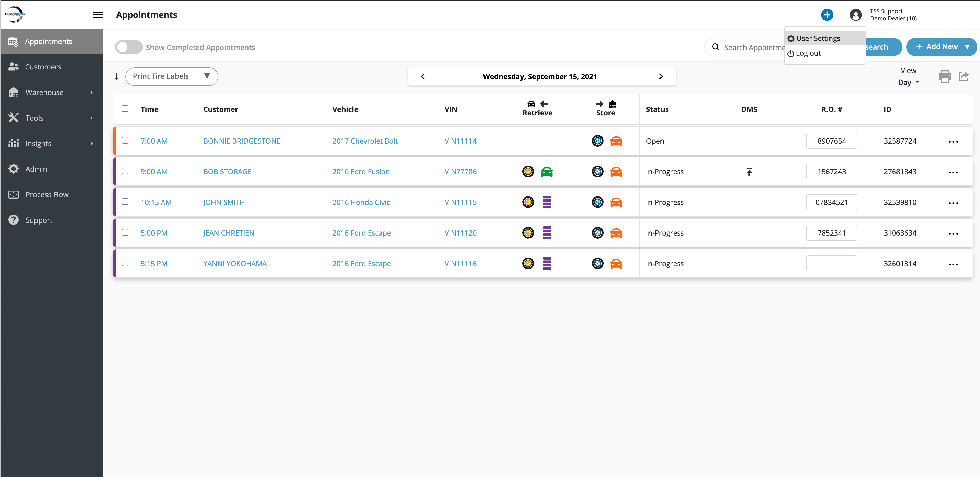The height and width of the screenshot is (477, 980).
Task: Open Print Tire Labels dropdown arrow
Action: point(207,76)
